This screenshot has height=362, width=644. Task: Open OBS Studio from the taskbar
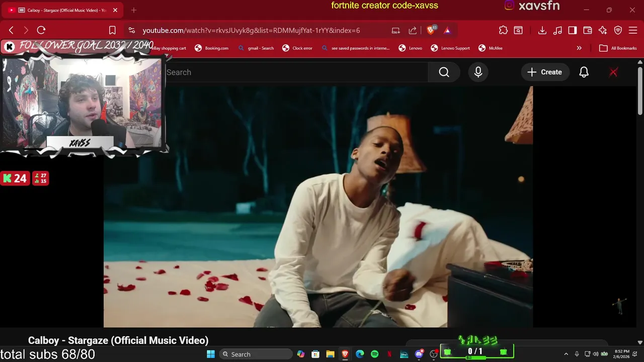(434, 354)
